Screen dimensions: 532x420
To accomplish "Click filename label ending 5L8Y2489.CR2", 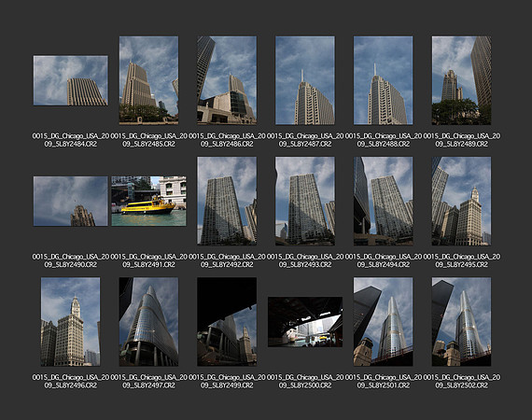I will [x=461, y=140].
